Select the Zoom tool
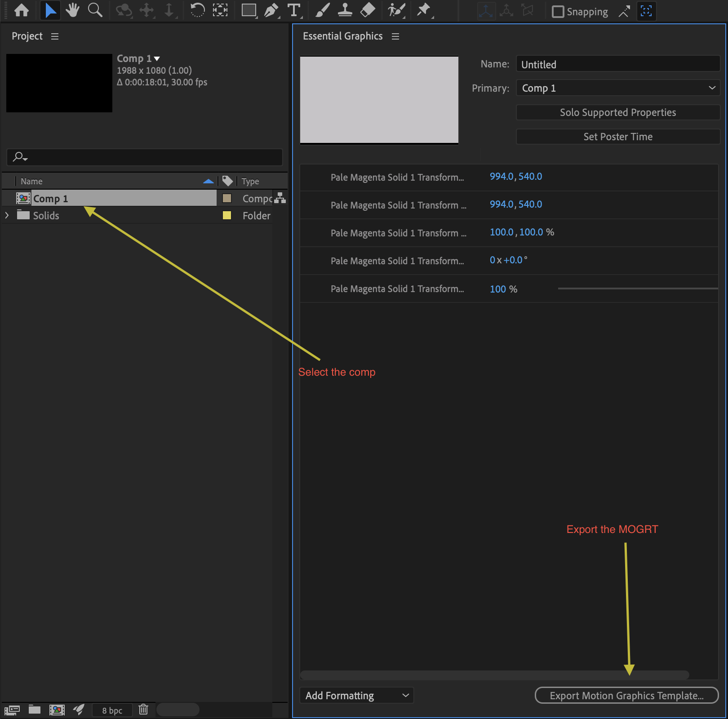Viewport: 728px width, 719px height. tap(94, 10)
